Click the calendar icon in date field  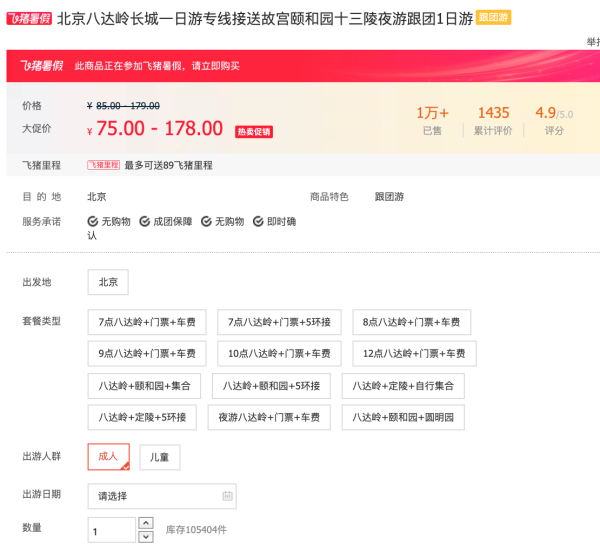(227, 496)
